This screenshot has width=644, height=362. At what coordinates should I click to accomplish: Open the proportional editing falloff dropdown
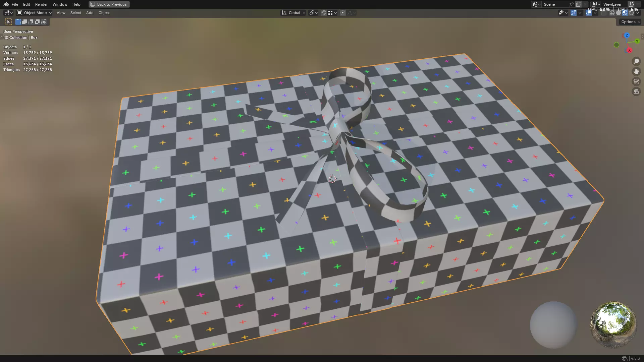[x=352, y=13]
